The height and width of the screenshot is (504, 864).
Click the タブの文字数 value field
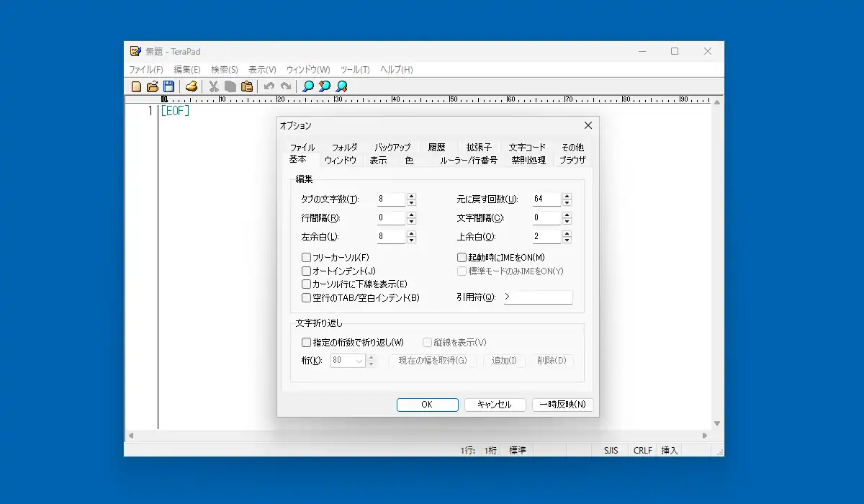(x=392, y=199)
